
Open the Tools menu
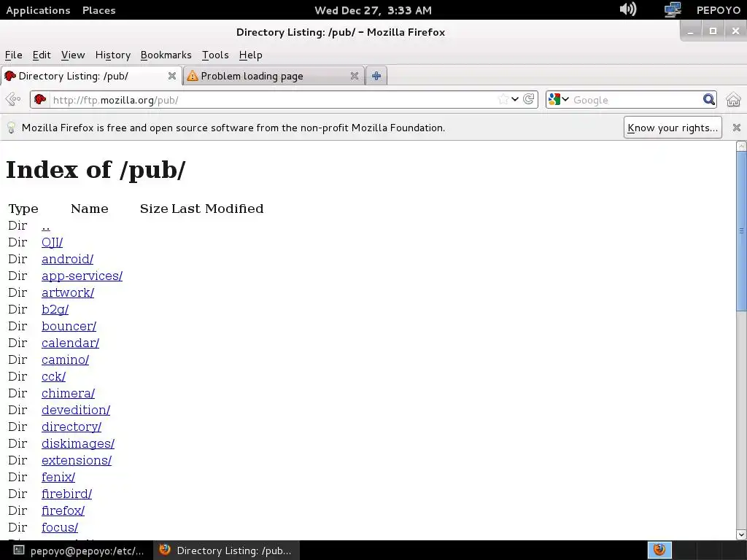[x=215, y=55]
